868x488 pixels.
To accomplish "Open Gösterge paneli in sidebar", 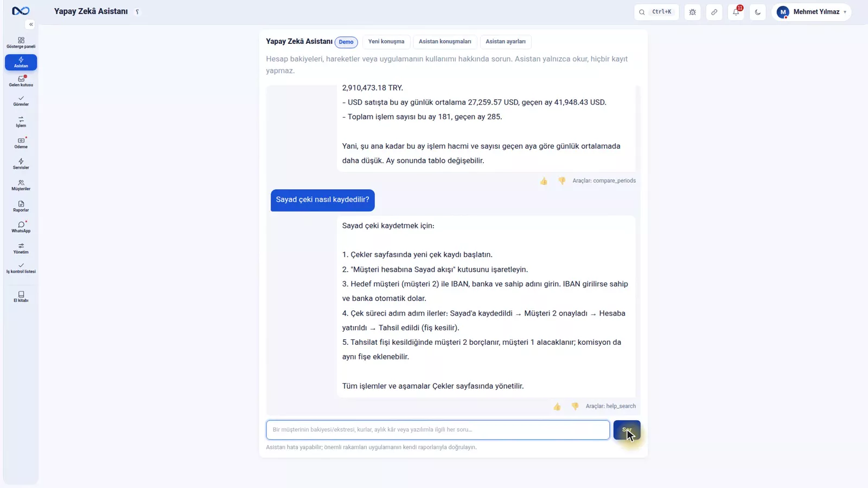I will click(21, 43).
